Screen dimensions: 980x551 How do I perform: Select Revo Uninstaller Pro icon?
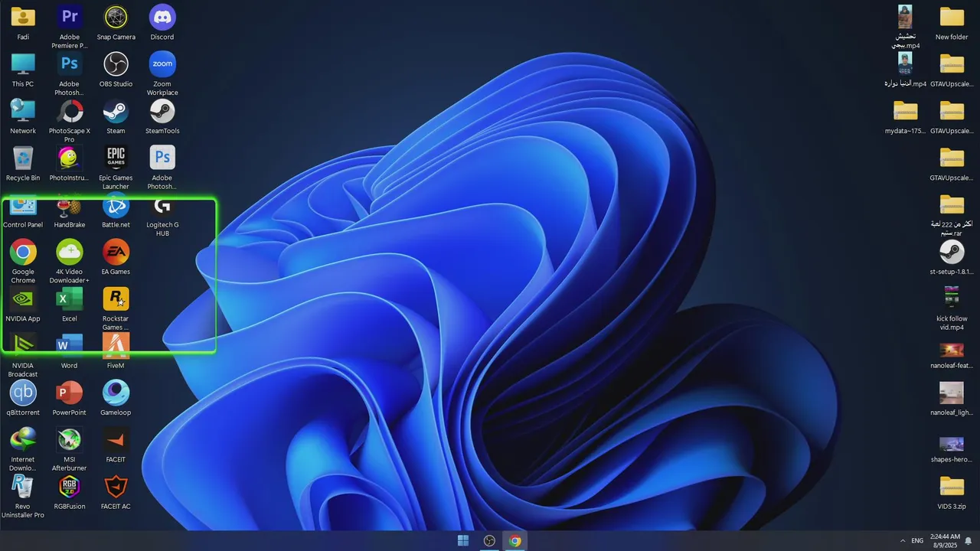pyautogui.click(x=23, y=486)
